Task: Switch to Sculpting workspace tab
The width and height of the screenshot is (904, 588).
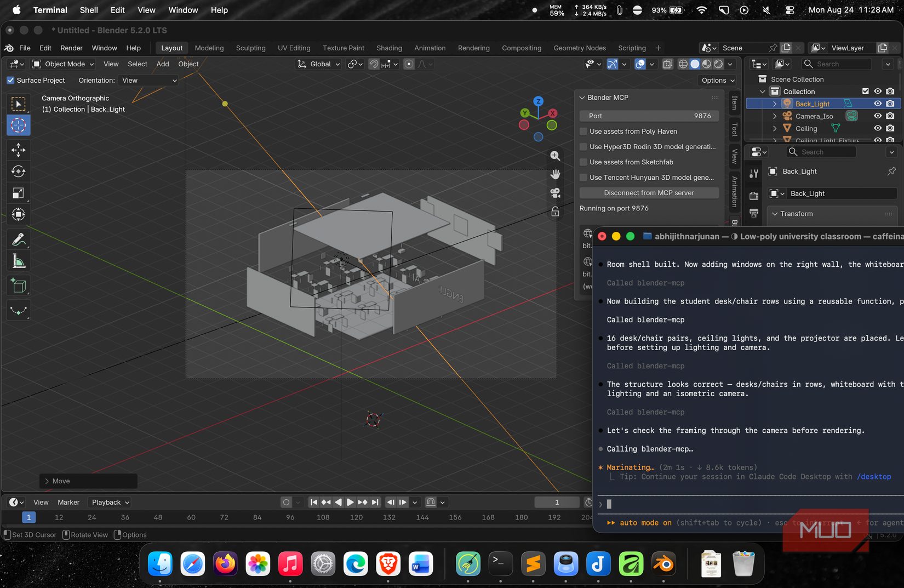Action: click(250, 48)
